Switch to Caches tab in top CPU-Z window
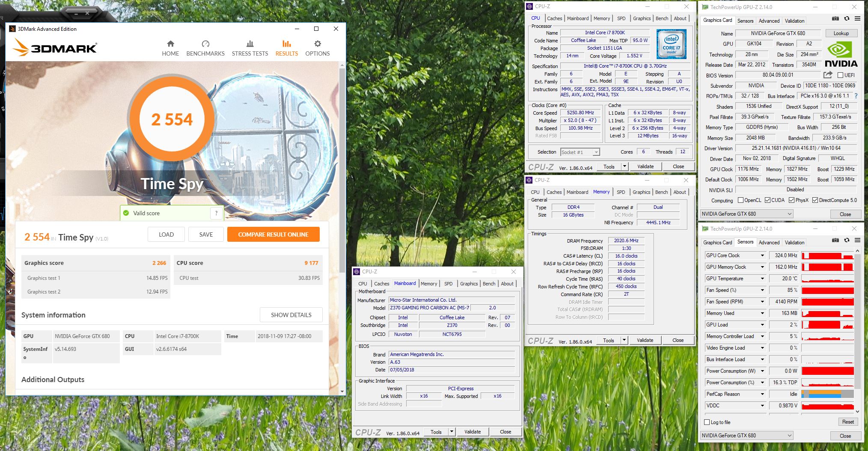 click(554, 18)
